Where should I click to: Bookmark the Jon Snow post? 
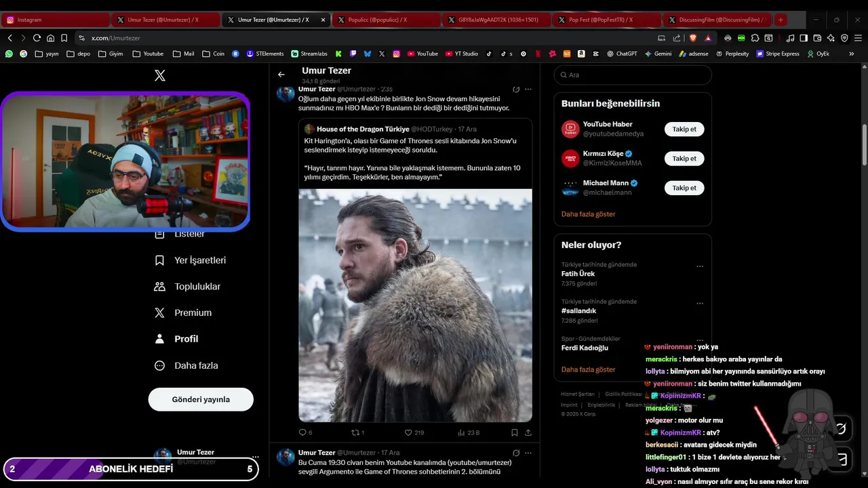(515, 432)
